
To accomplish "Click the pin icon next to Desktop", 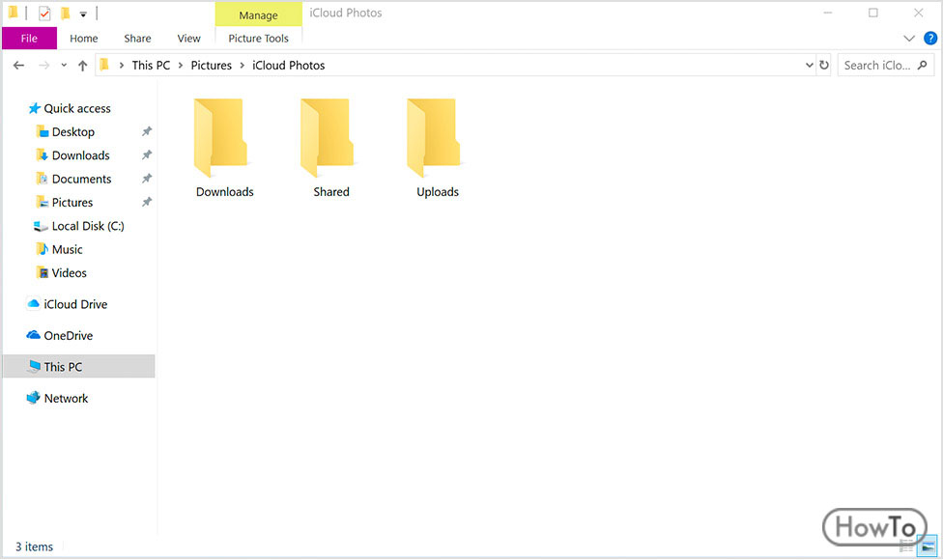I will tap(147, 131).
